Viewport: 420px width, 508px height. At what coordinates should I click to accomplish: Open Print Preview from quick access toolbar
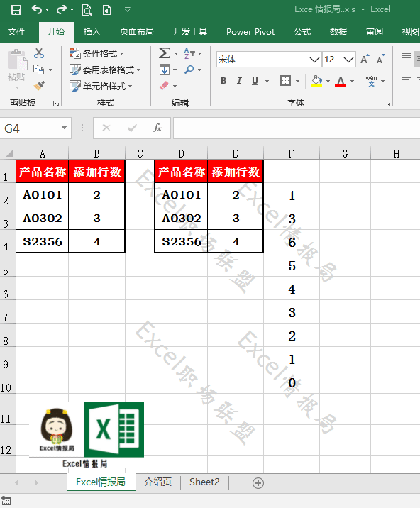click(x=87, y=10)
